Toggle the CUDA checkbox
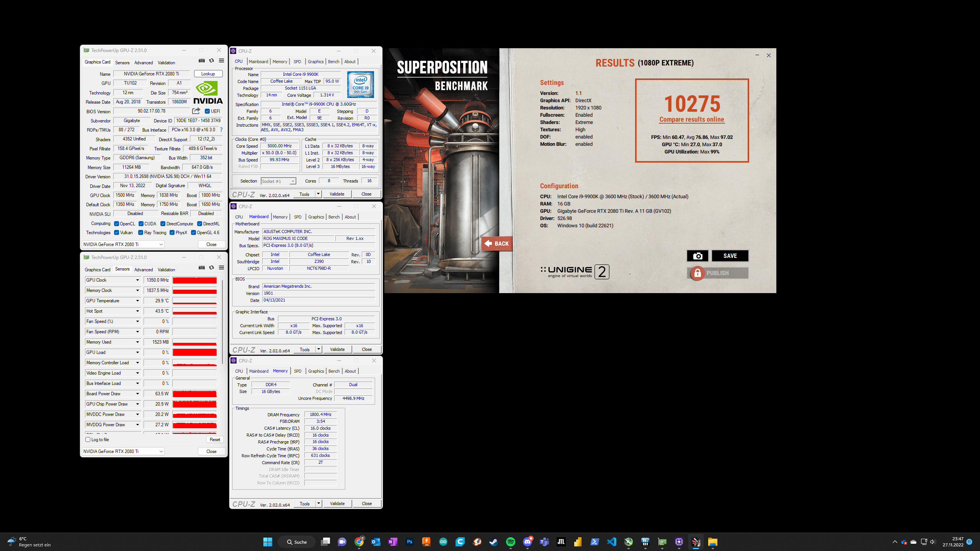This screenshot has height=551, width=980. pyautogui.click(x=141, y=224)
